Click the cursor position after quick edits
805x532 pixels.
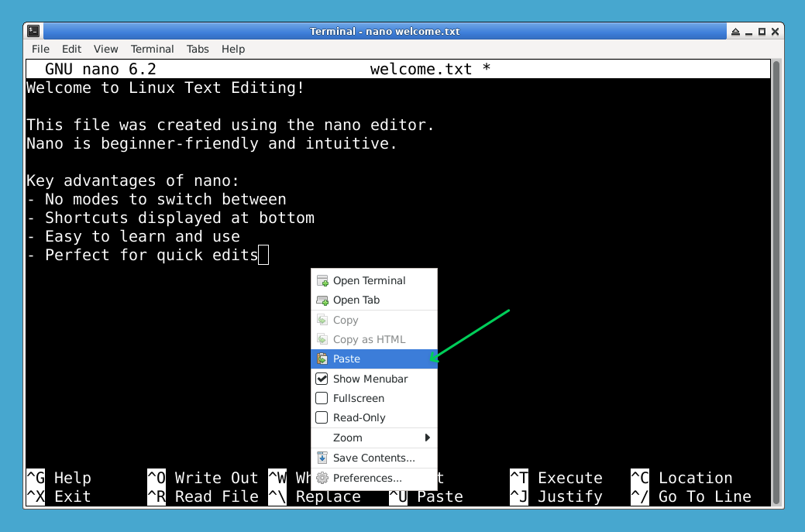point(263,255)
